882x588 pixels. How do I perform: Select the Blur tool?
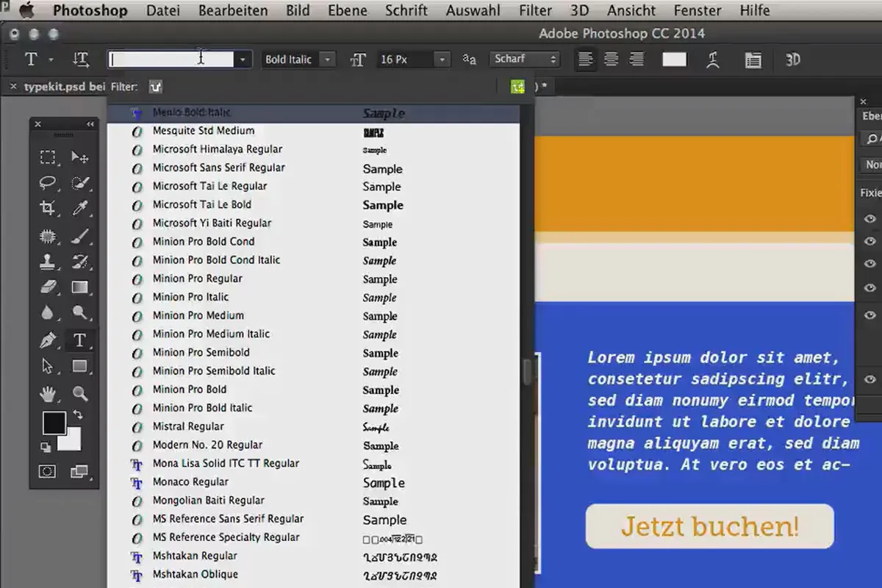pyautogui.click(x=48, y=313)
